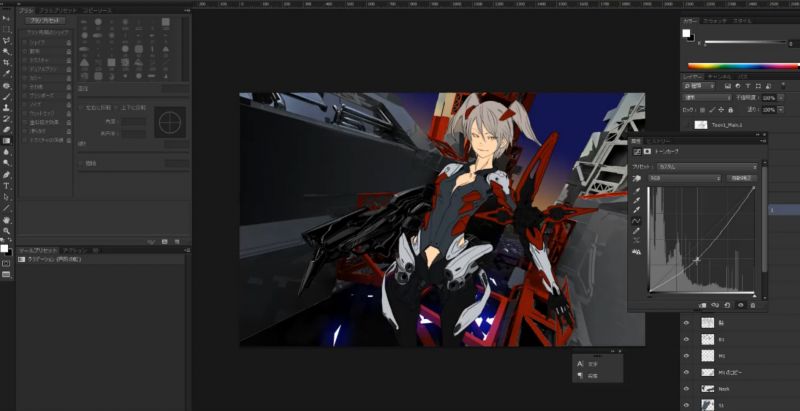The image size is (800, 411).
Task: Open the Tool Presets panel flyout menu
Action: [x=187, y=250]
